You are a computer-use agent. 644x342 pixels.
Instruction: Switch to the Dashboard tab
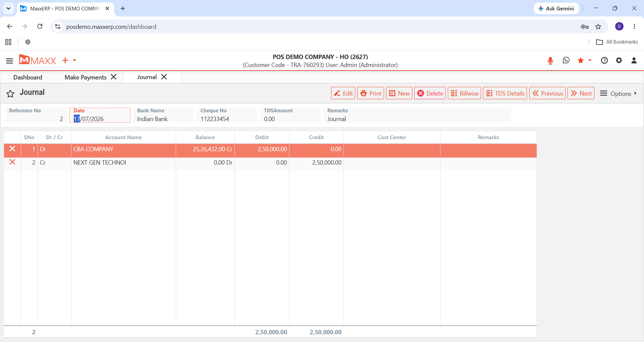tap(28, 77)
